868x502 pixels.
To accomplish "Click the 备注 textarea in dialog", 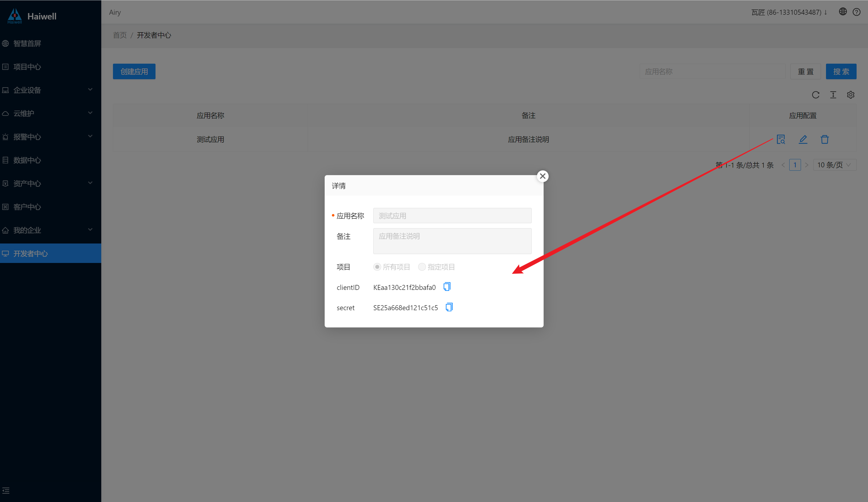I will pyautogui.click(x=452, y=241).
